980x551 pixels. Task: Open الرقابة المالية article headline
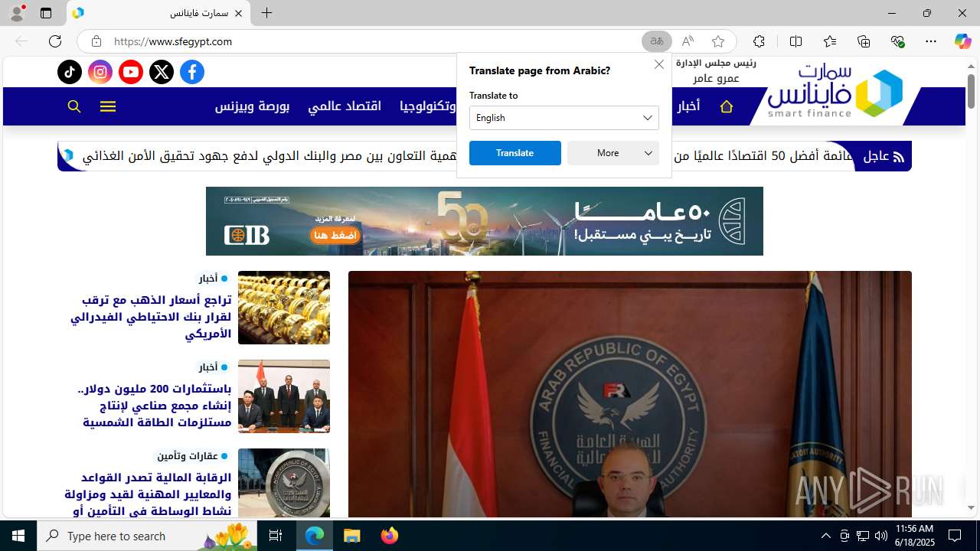(x=149, y=494)
